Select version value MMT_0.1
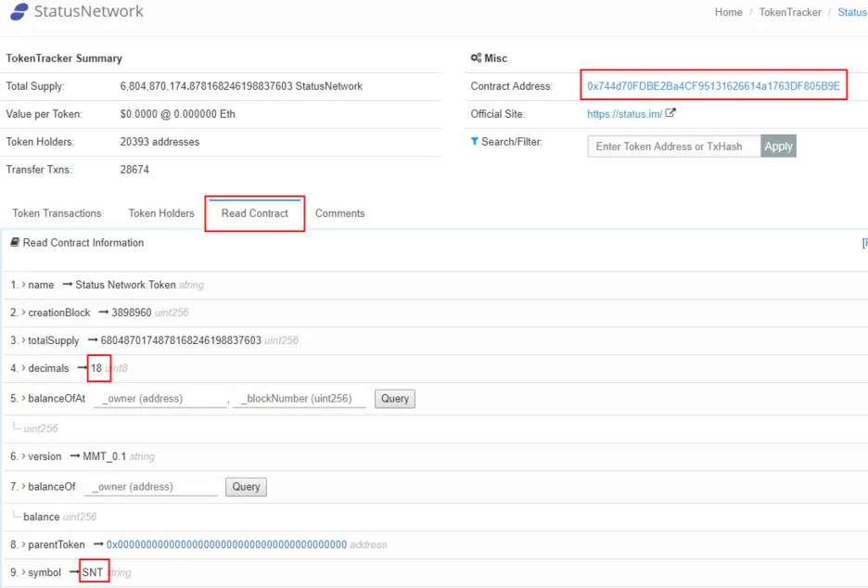The height and width of the screenshot is (588, 868). [x=104, y=456]
